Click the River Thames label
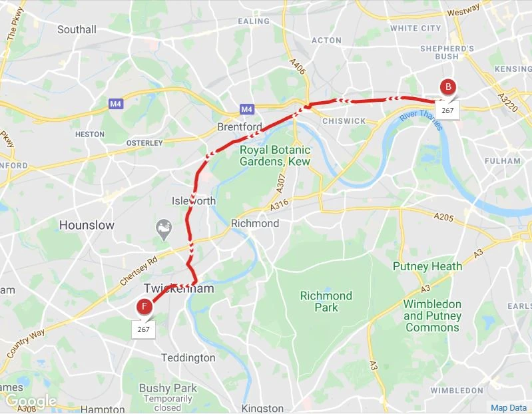Image resolution: width=532 pixels, height=414 pixels. click(421, 120)
